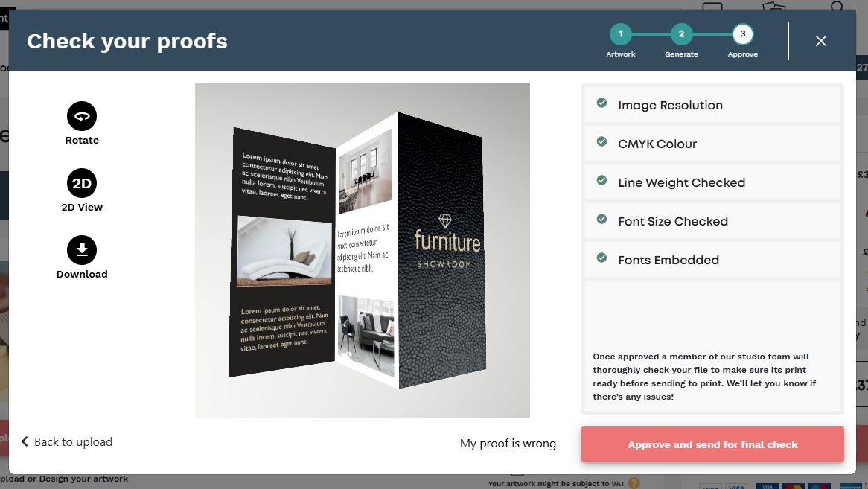
Task: Go to step 1 Artwork
Action: point(621,34)
